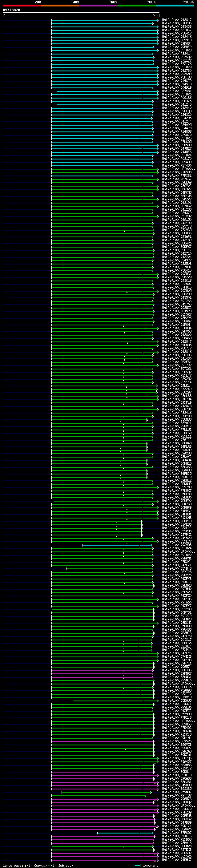
Task: Select hit UniRef100_Q06327
Action: click(177, 189)
